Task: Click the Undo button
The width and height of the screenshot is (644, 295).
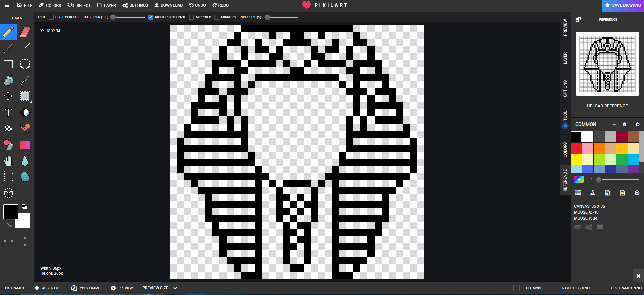Action: point(198,5)
